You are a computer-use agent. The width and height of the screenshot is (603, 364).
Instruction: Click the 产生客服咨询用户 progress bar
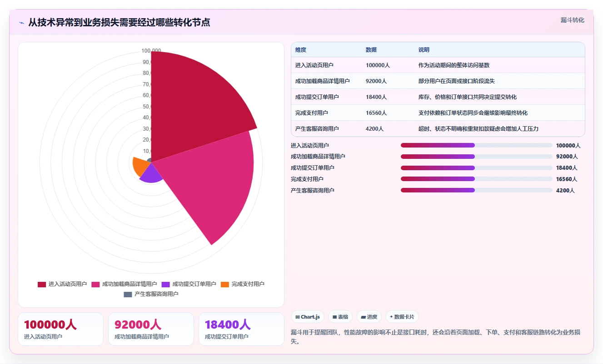click(477, 190)
